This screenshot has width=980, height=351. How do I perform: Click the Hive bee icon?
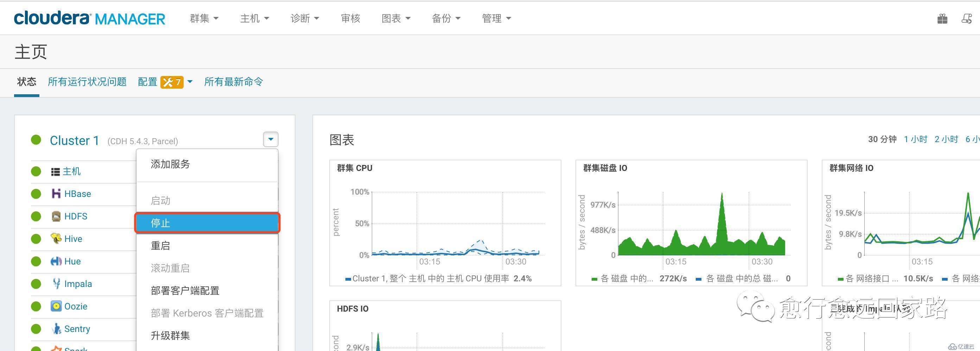click(56, 238)
